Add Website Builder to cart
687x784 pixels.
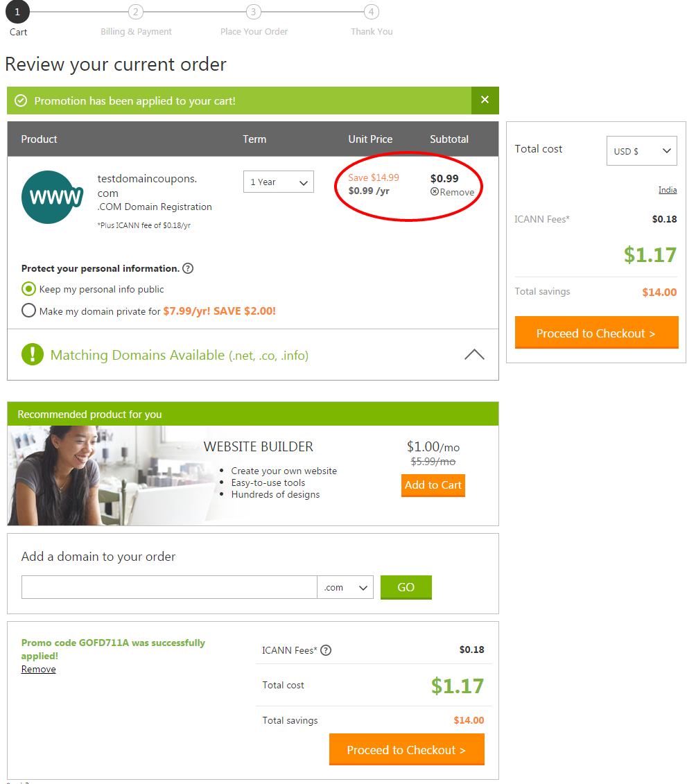click(433, 485)
